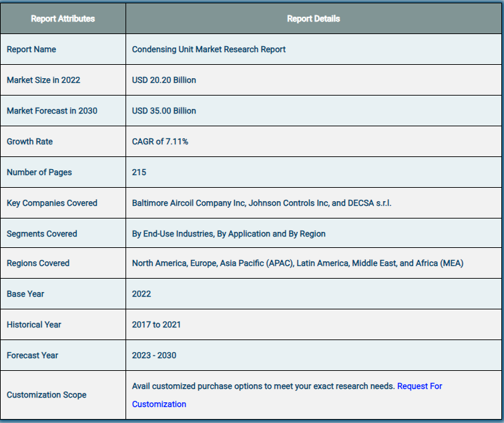
Task: Select the Report Attributes column header
Action: point(63,19)
